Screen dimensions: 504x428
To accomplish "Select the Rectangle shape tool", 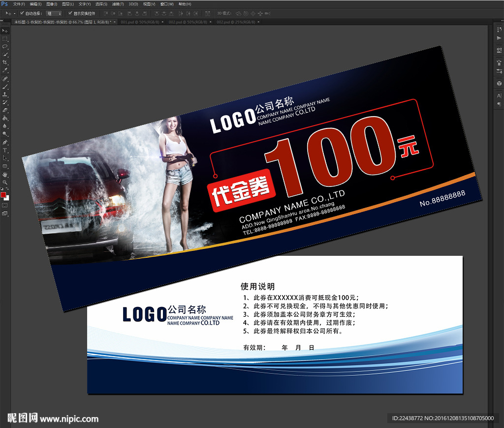I will [x=5, y=166].
